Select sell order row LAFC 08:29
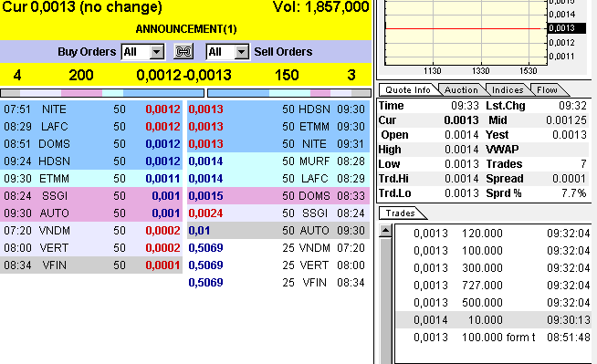Viewport: 597px width, 364px height. coord(278,179)
